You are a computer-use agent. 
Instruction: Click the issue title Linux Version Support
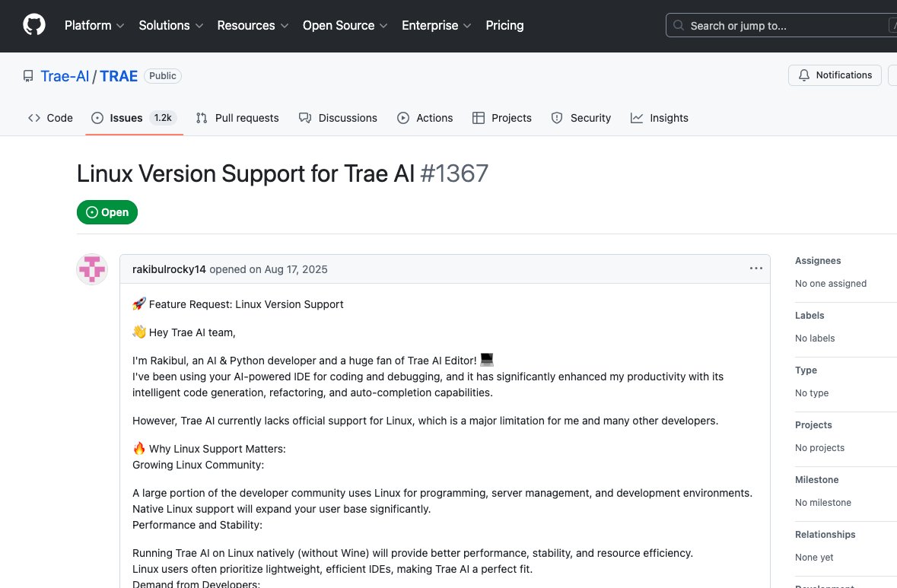246,173
